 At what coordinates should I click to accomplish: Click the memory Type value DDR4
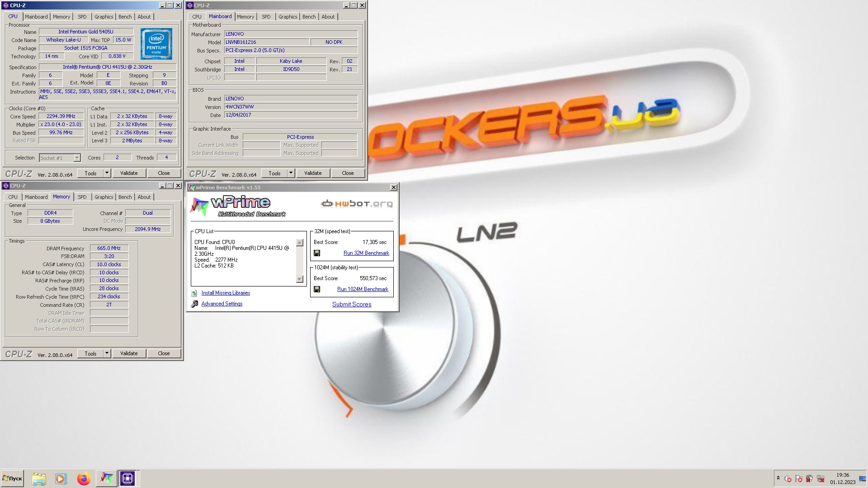50,213
